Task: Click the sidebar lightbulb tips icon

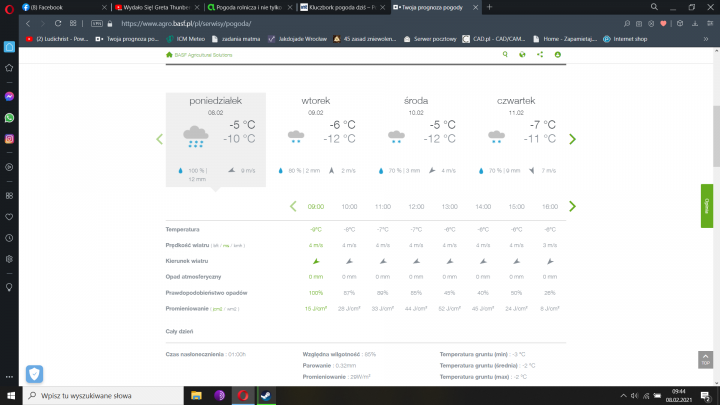Action: [9, 287]
